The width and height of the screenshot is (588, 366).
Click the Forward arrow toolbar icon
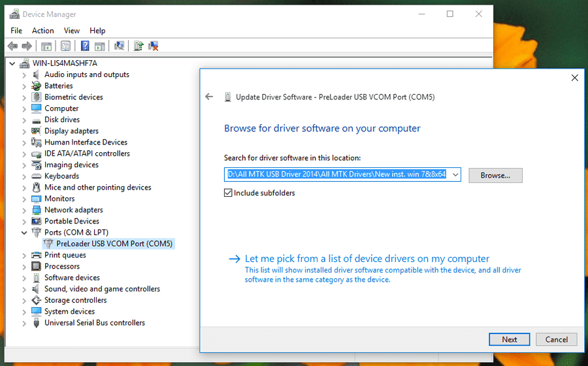pos(27,46)
